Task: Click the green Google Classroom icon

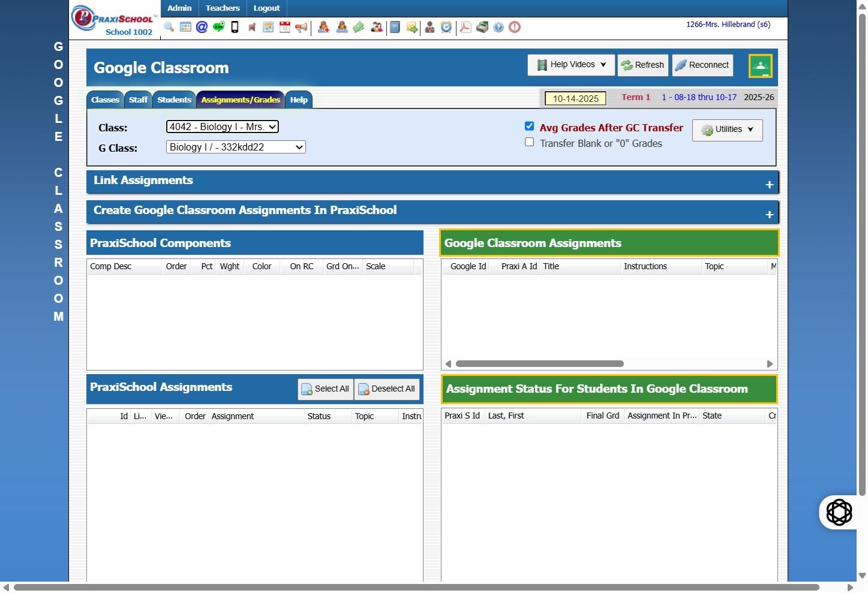Action: 760,66
